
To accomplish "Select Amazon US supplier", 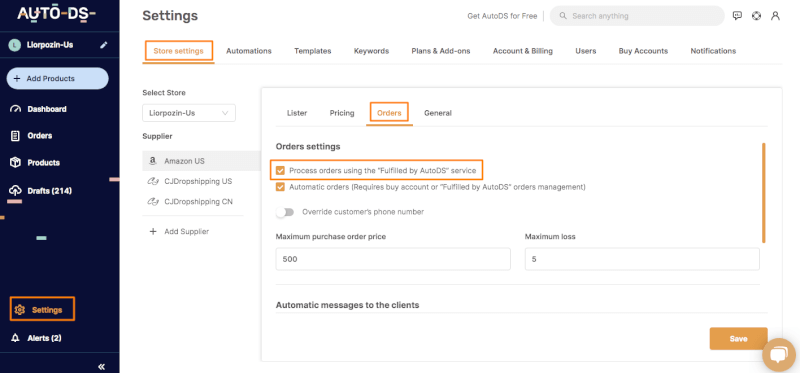I will tap(202, 161).
